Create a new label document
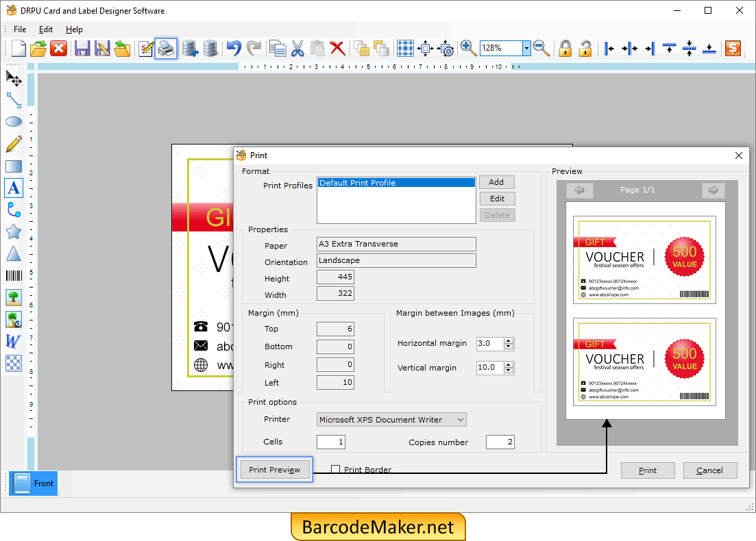The height and width of the screenshot is (541, 756). pos(19,48)
